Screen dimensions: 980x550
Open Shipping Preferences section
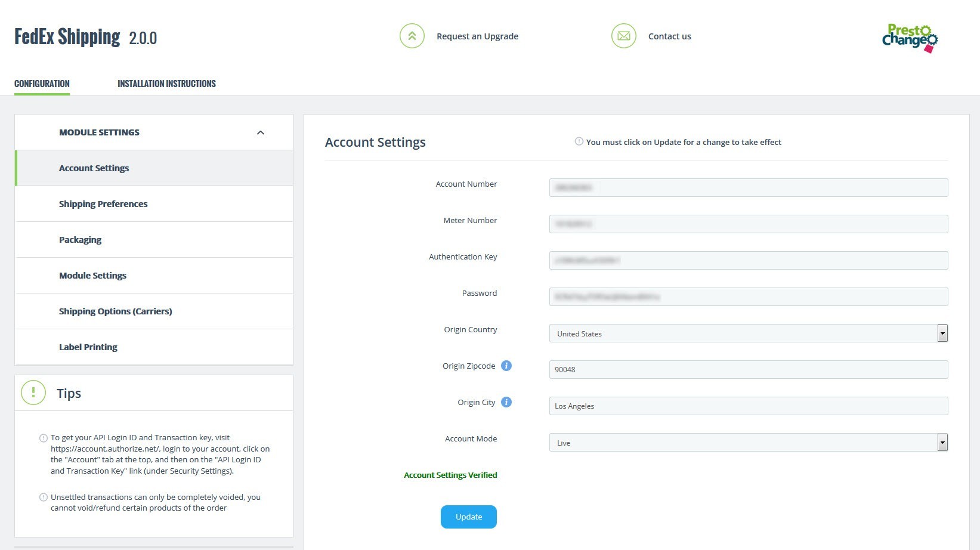pos(154,204)
